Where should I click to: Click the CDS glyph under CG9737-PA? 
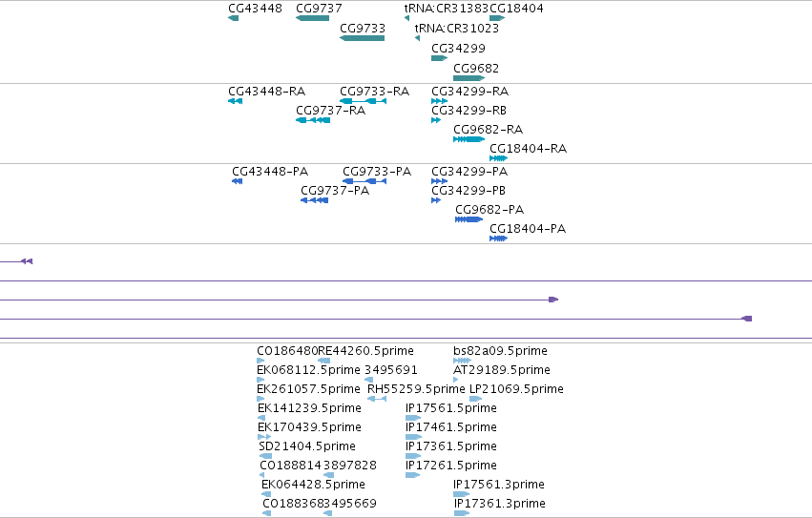pyautogui.click(x=314, y=200)
